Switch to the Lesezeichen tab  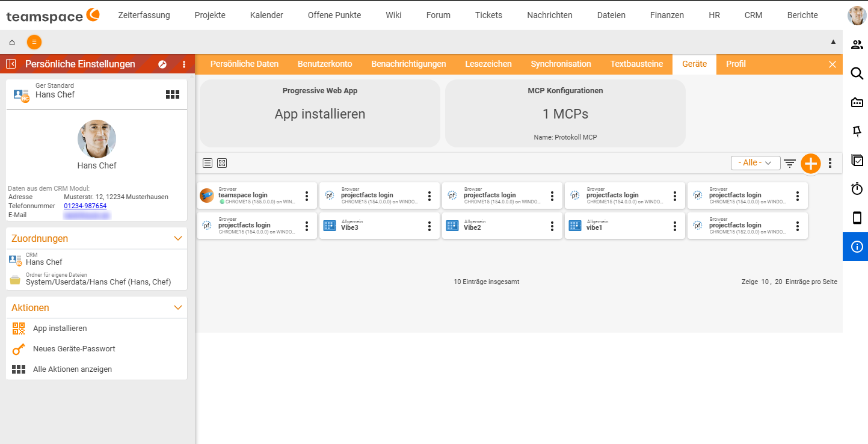(488, 64)
